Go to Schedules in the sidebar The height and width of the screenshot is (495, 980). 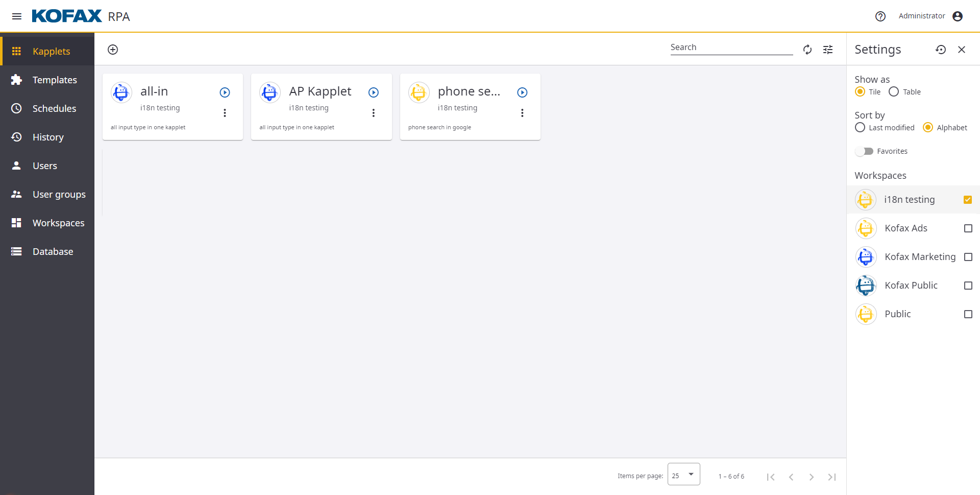54,109
